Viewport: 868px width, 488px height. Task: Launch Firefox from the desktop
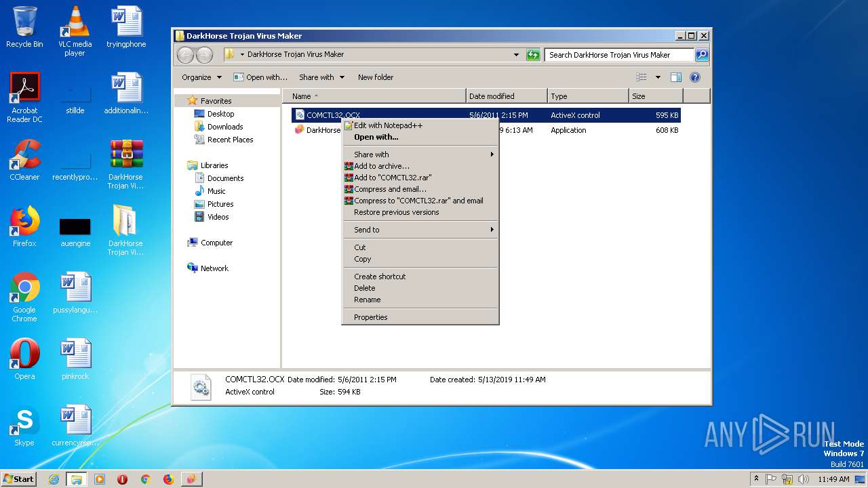24,226
